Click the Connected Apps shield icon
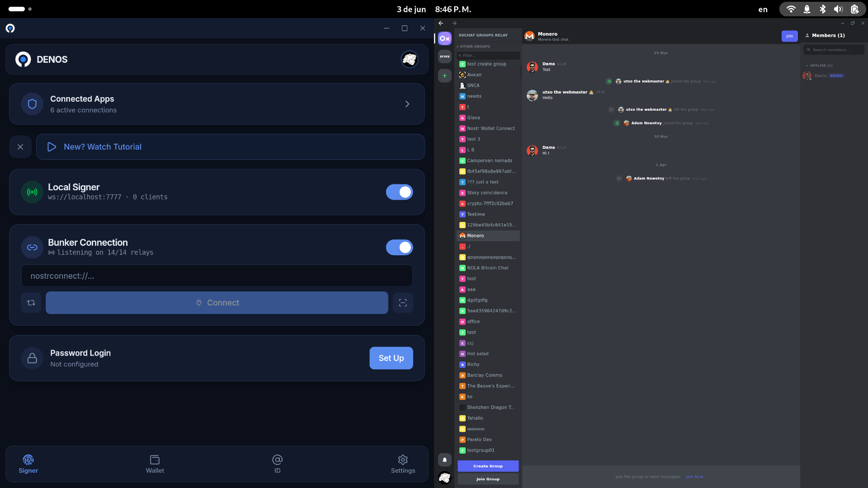The image size is (868, 488). 32,104
